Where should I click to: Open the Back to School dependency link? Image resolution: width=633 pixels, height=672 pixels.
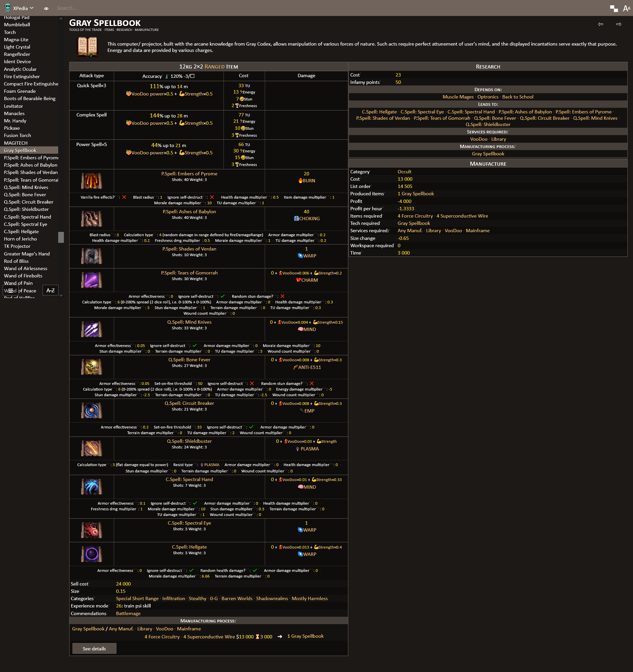[518, 97]
